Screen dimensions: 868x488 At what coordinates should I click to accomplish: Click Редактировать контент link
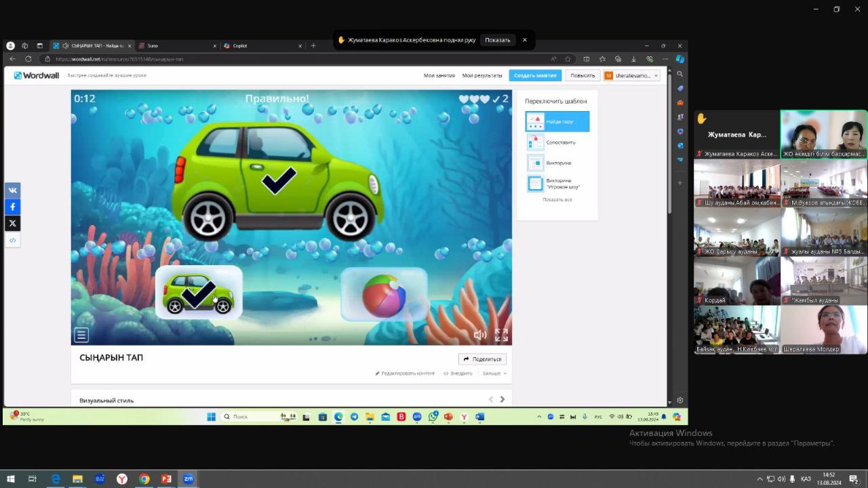pyautogui.click(x=405, y=373)
